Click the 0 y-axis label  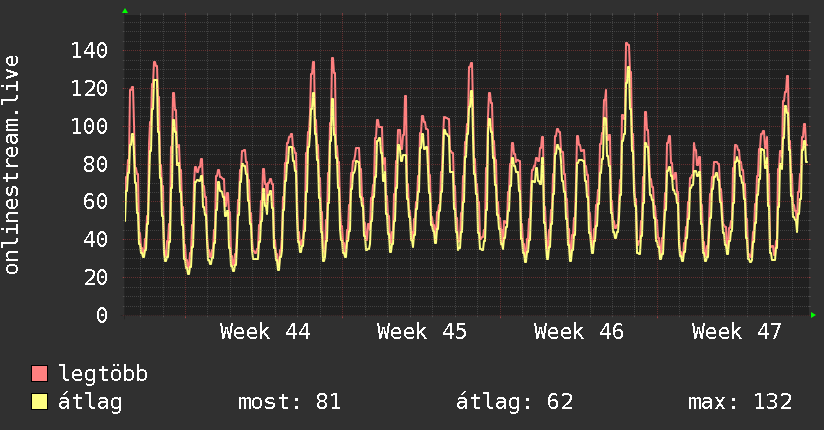(102, 315)
